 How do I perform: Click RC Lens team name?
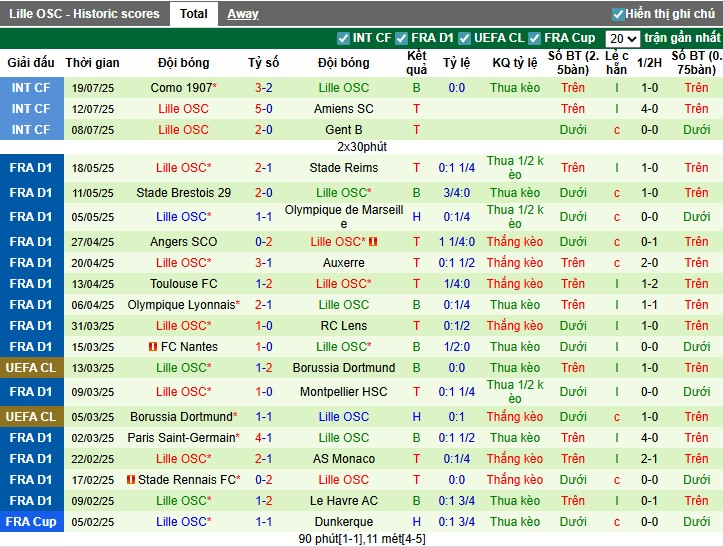click(344, 326)
